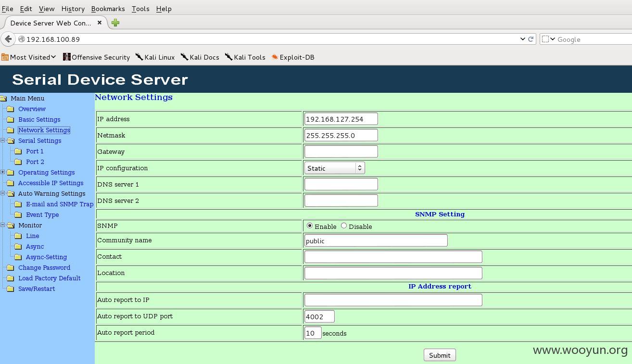The image size is (632, 364).
Task: Open the URL bar history dropdown arrow
Action: point(523,39)
